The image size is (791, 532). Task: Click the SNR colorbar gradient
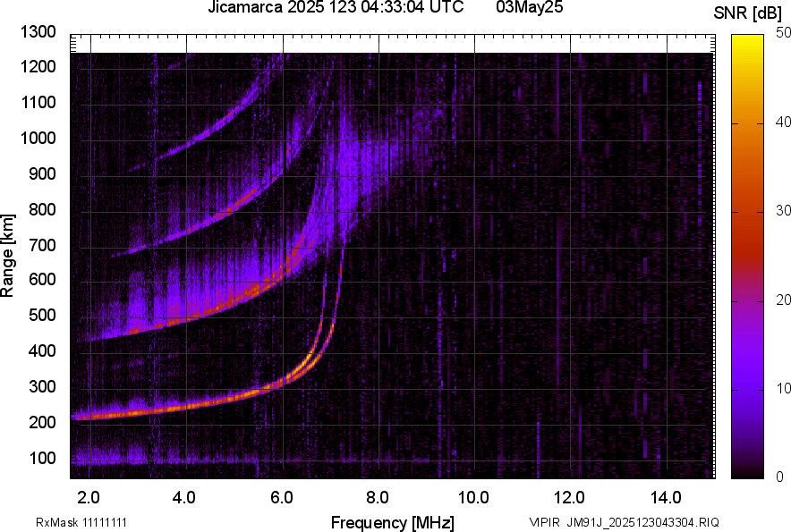click(748, 257)
